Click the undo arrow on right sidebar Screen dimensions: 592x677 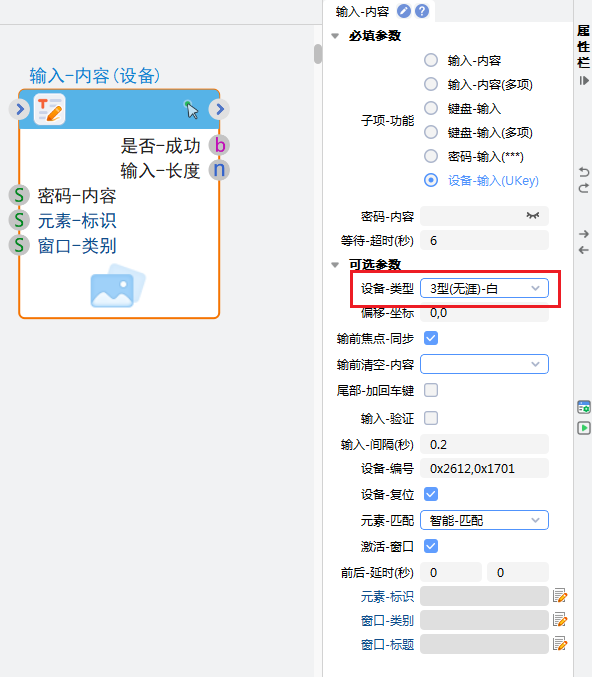tap(584, 172)
